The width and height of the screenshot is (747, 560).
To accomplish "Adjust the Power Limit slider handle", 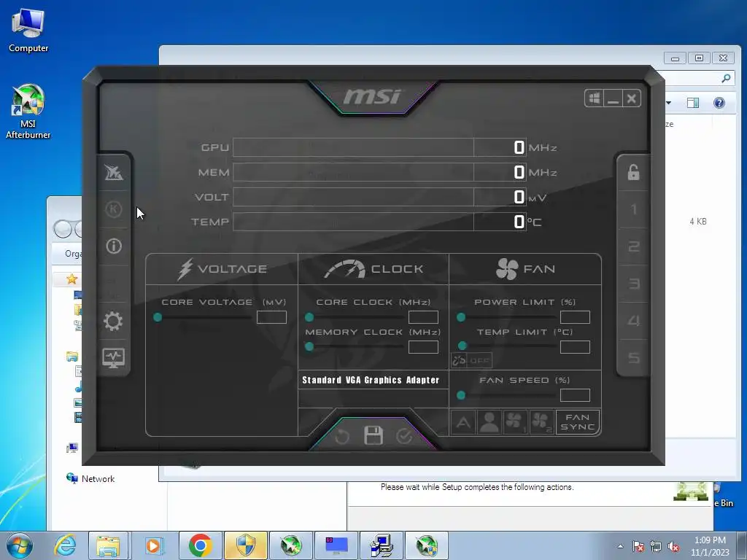I will coord(461,317).
